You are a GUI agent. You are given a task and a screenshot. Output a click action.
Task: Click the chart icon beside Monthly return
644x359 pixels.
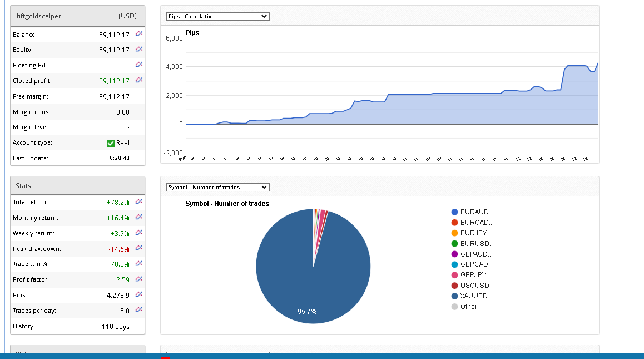point(139,218)
